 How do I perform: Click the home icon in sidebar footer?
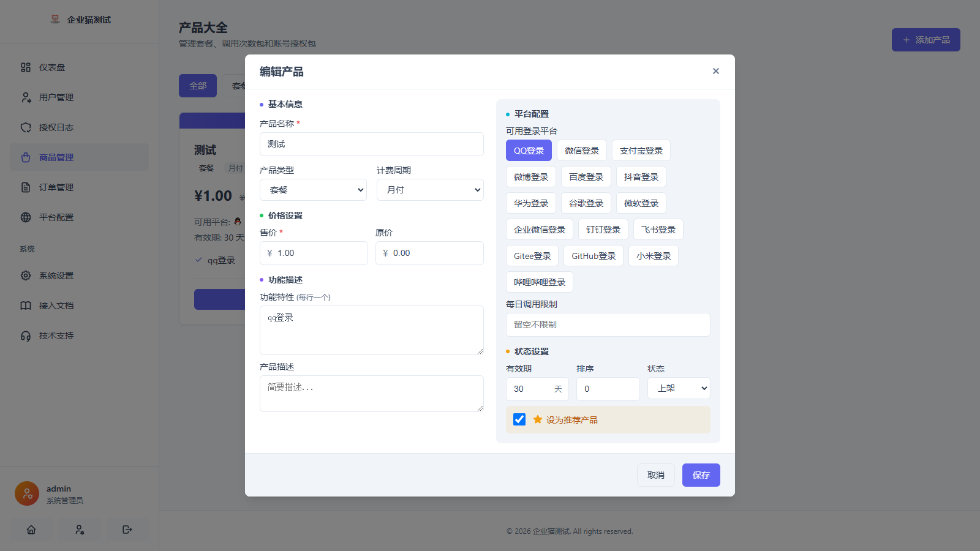[31, 530]
